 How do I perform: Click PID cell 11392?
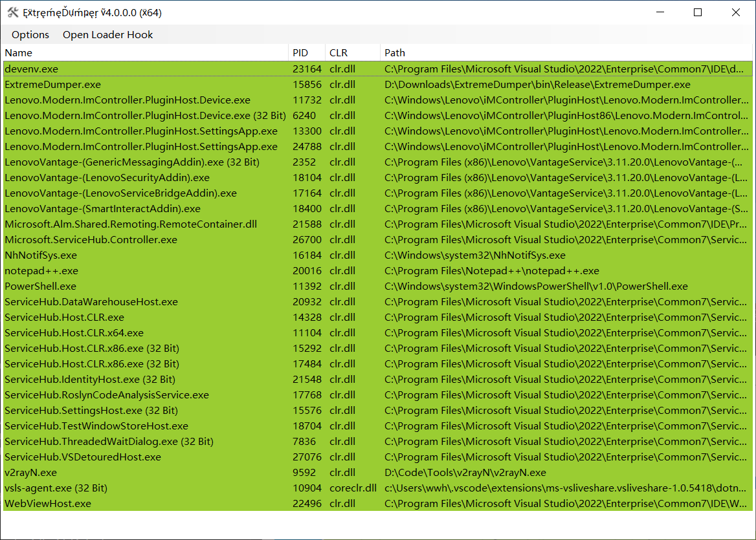click(307, 286)
